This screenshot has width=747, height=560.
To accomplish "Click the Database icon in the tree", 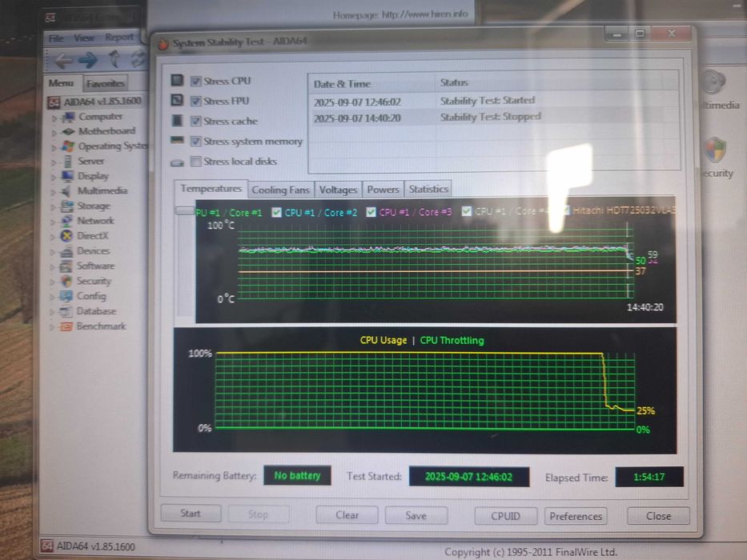I will pos(66,311).
